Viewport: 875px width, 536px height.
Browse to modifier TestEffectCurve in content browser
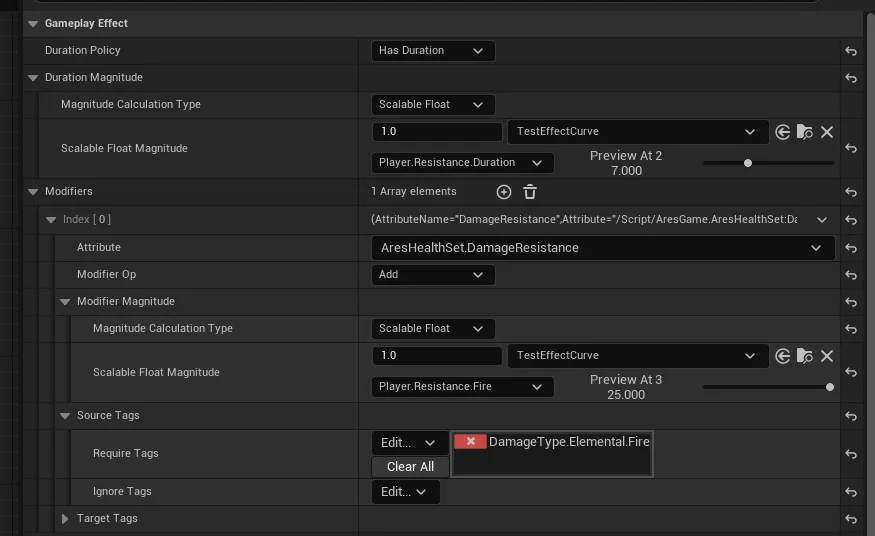coord(804,356)
